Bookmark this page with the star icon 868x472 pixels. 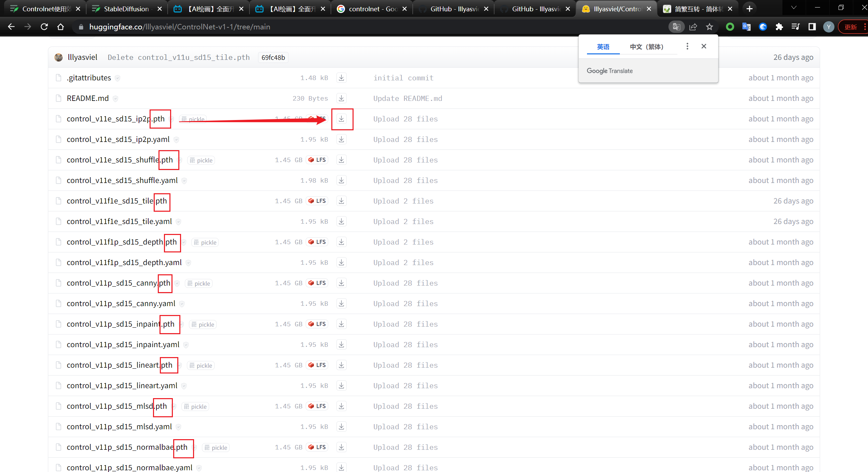tap(710, 27)
